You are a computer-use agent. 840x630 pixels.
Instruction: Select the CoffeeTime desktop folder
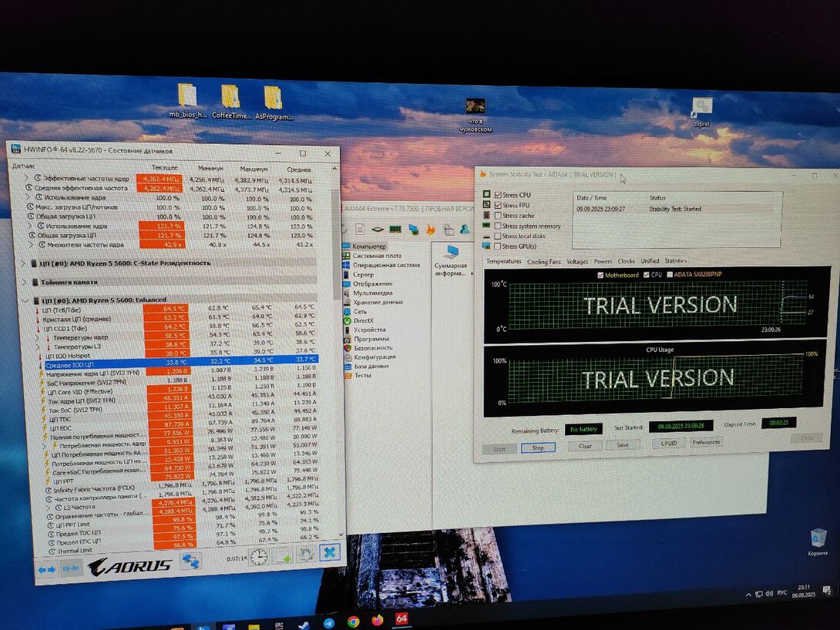(x=231, y=101)
